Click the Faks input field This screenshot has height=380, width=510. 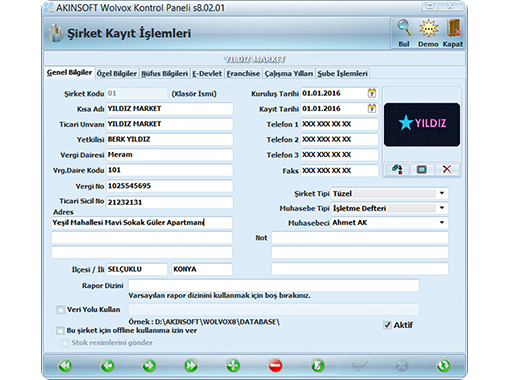[340, 171]
